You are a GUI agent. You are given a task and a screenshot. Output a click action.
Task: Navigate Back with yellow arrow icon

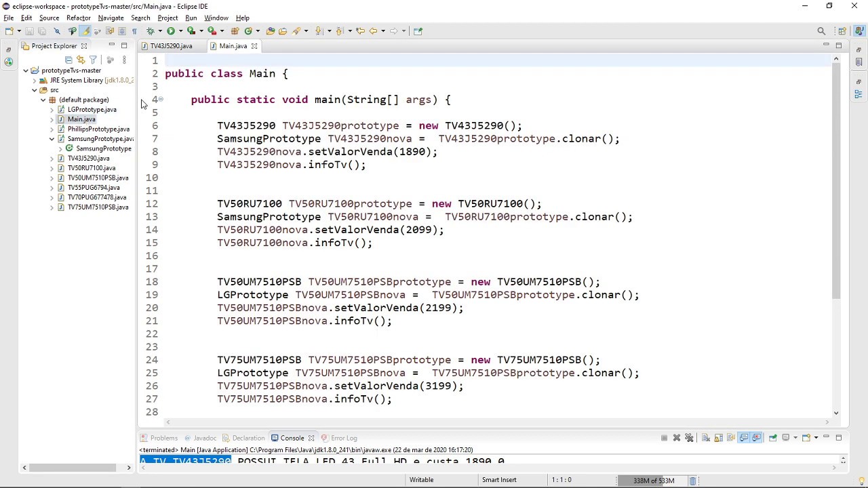coord(373,30)
